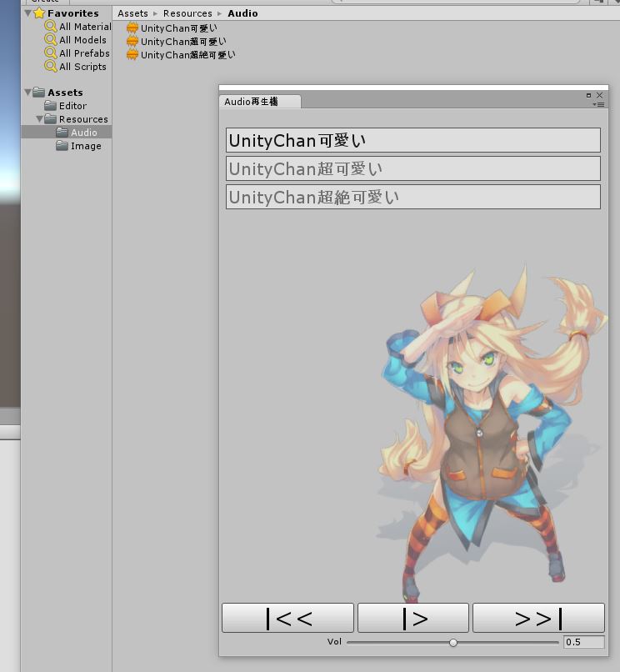Select All Prefabs in Favorites
The height and width of the screenshot is (672, 620).
[84, 53]
